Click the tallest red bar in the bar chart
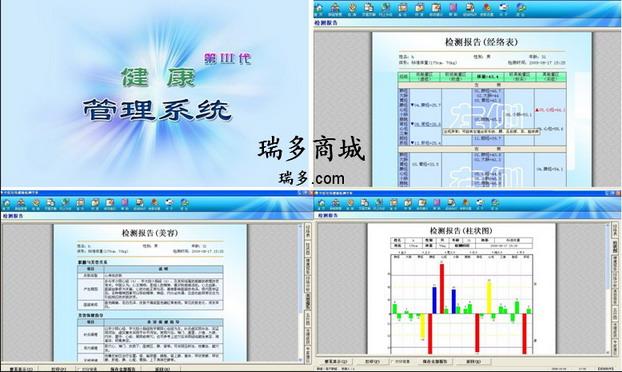 click(x=442, y=288)
